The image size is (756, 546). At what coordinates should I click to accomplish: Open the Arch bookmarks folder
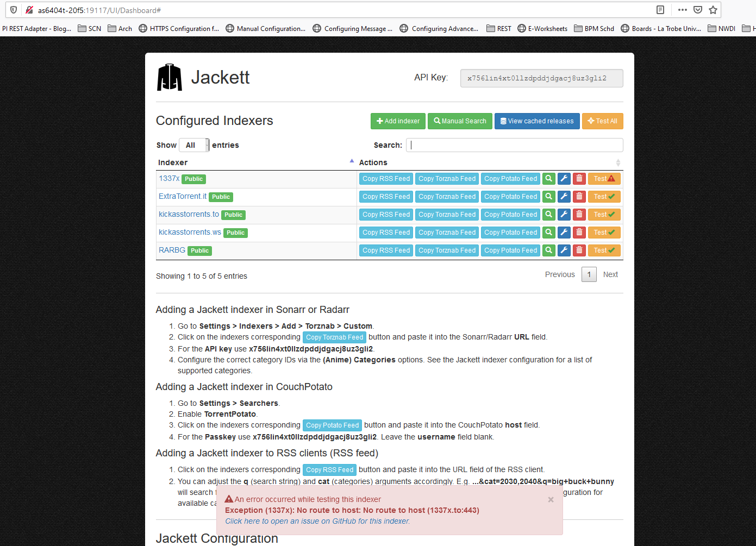pyautogui.click(x=120, y=29)
